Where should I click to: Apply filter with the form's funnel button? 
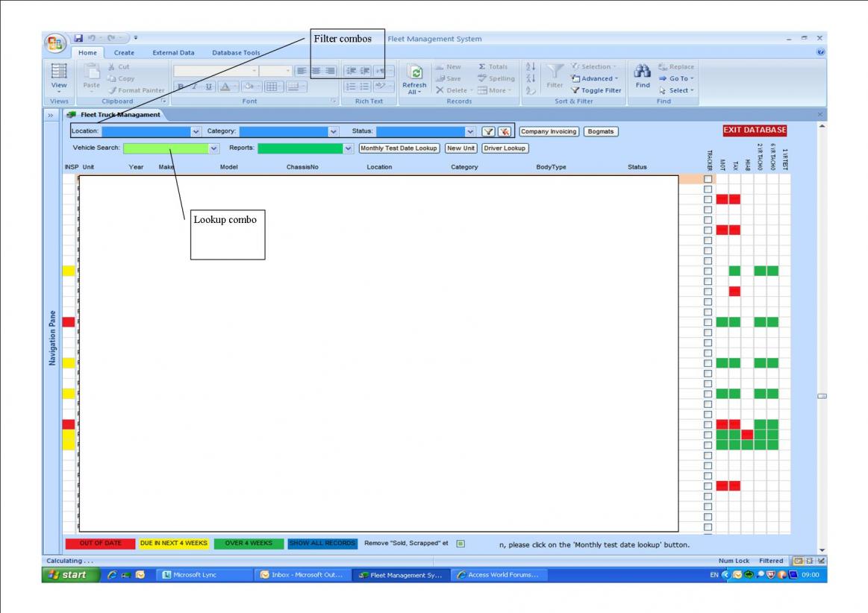[x=488, y=132]
